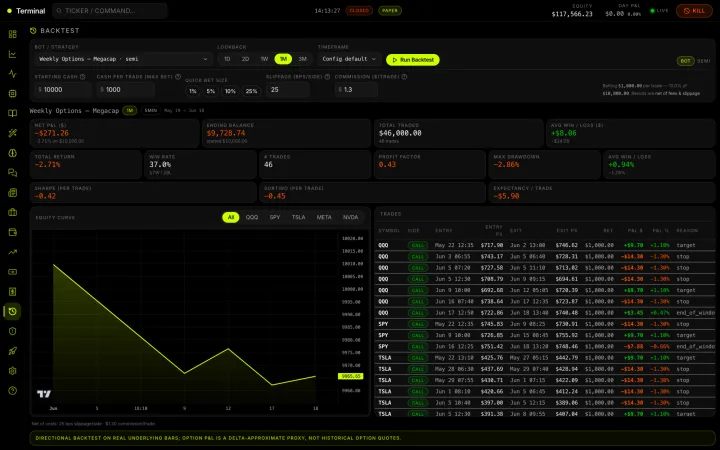Screen dimensions: 720x450
Task: Filter equity curve by TSLA
Action: tap(298, 217)
